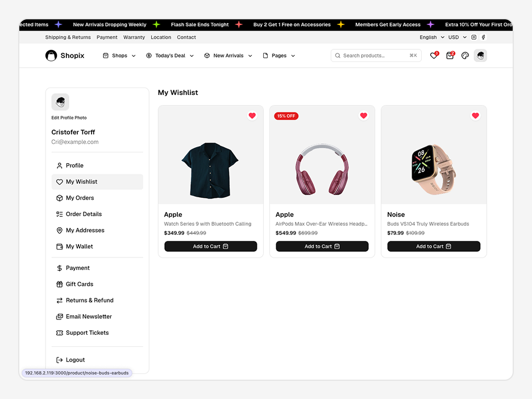
Task: Open the red headphones product image
Action: pos(322,169)
